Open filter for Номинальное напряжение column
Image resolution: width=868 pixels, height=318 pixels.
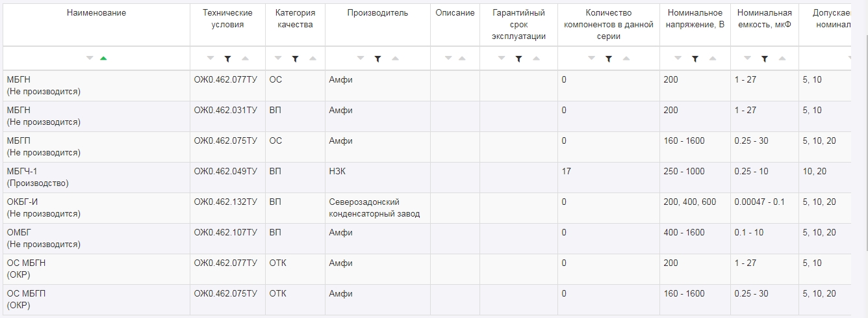pos(695,59)
